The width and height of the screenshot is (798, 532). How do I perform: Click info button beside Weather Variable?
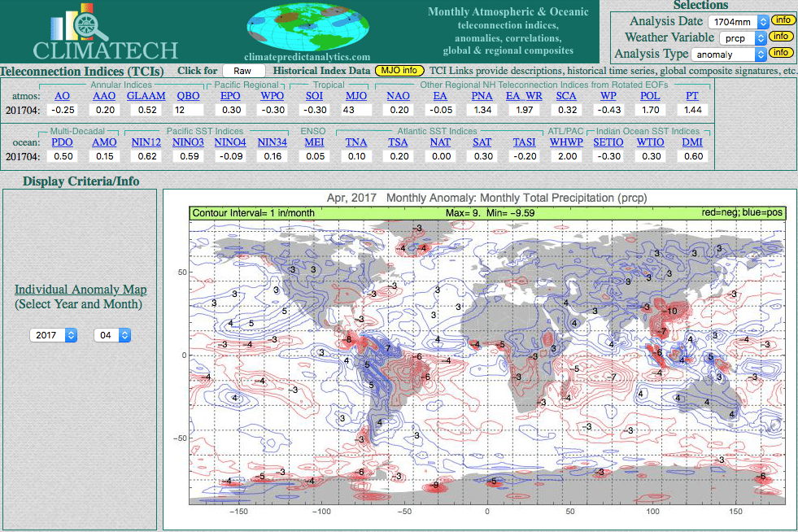point(782,37)
